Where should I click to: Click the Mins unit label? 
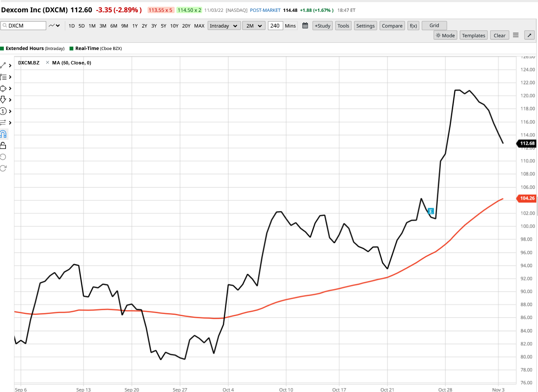tap(290, 26)
